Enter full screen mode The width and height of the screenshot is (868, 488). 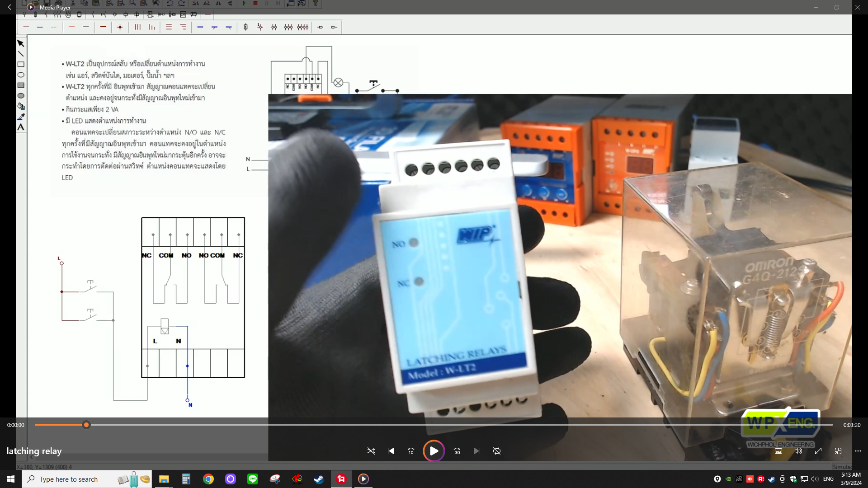tap(818, 451)
